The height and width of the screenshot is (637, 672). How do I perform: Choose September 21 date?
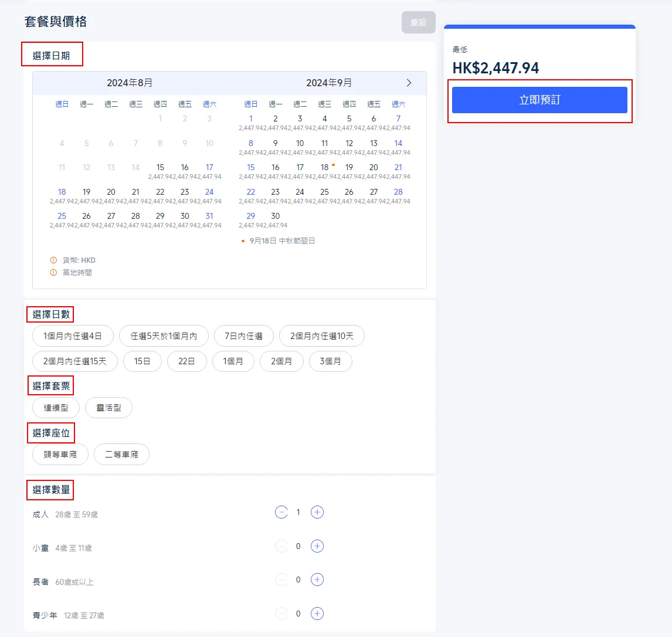pos(398,171)
